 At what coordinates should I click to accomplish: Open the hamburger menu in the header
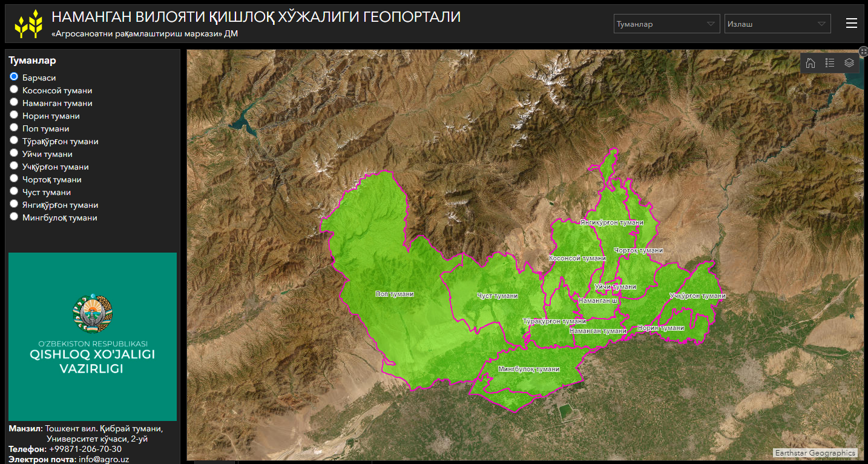[852, 24]
